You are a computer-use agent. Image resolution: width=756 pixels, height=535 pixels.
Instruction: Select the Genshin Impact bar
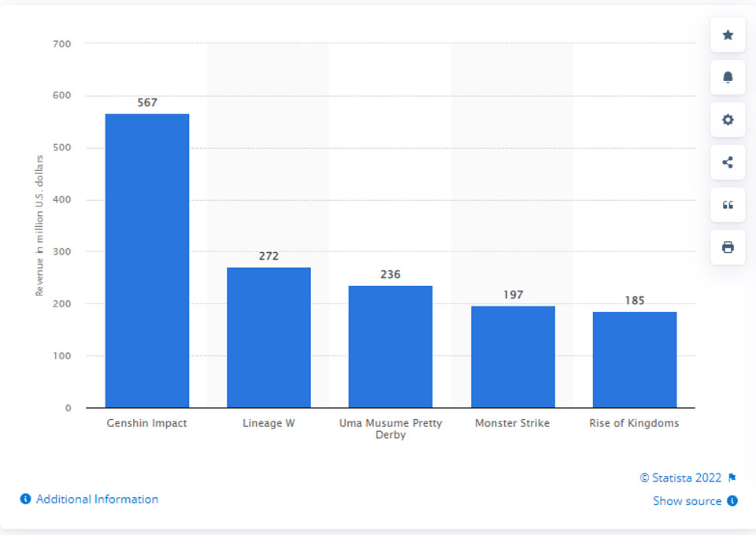(147, 261)
